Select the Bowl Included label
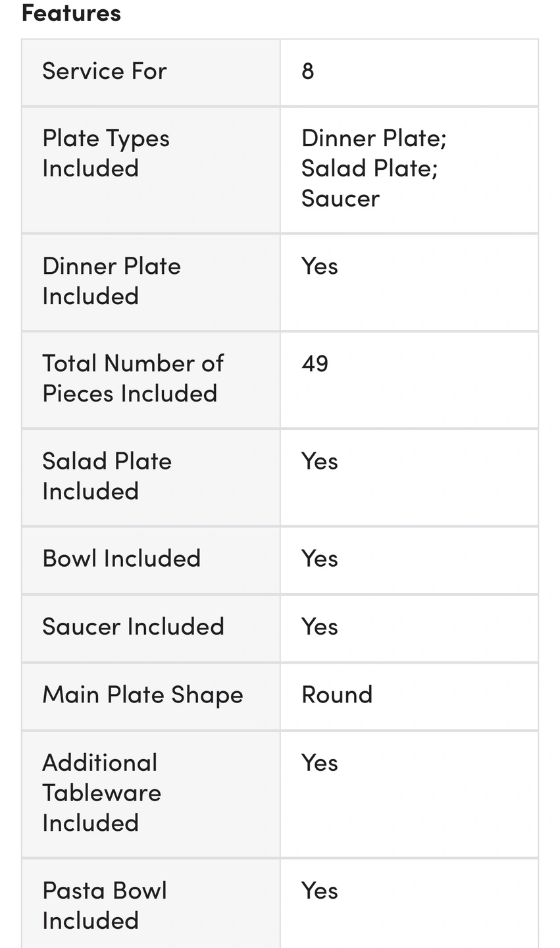560x948 pixels. [122, 559]
